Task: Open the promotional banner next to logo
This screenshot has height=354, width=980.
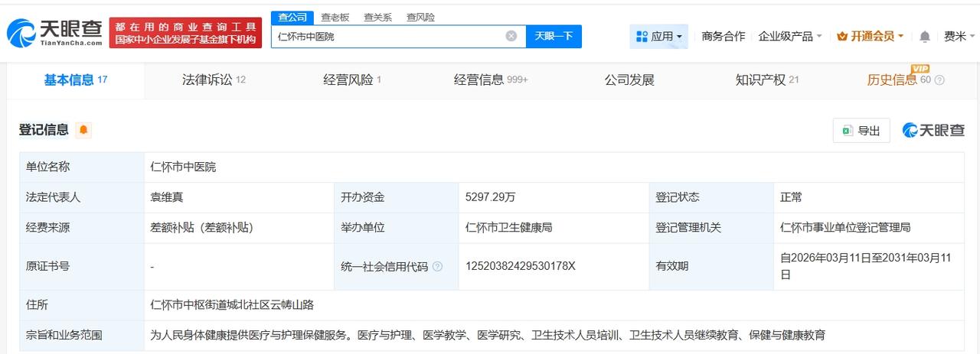Action: (185, 33)
